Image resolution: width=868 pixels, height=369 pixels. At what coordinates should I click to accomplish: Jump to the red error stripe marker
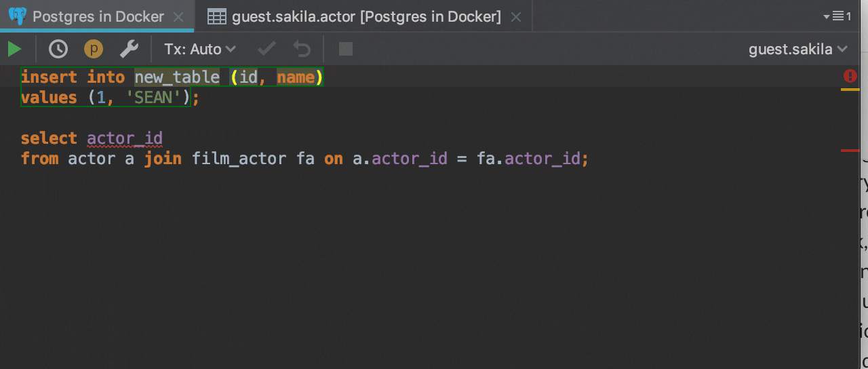pyautogui.click(x=850, y=150)
